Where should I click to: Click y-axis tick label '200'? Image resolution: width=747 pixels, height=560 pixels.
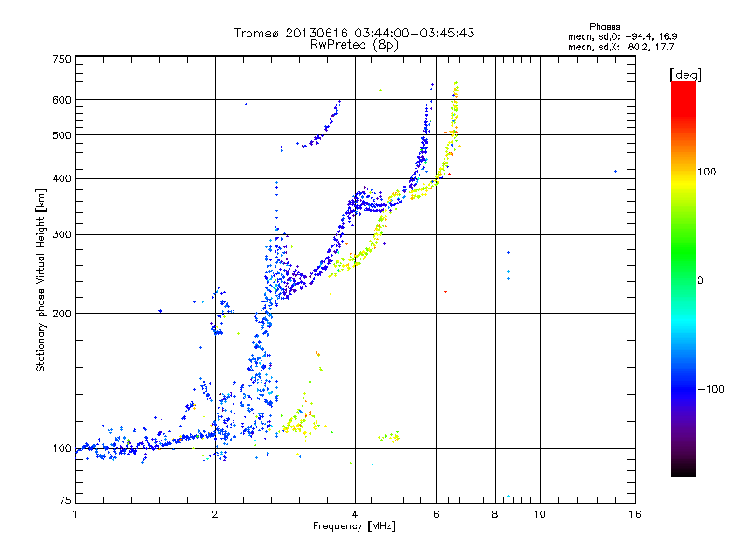(62, 314)
